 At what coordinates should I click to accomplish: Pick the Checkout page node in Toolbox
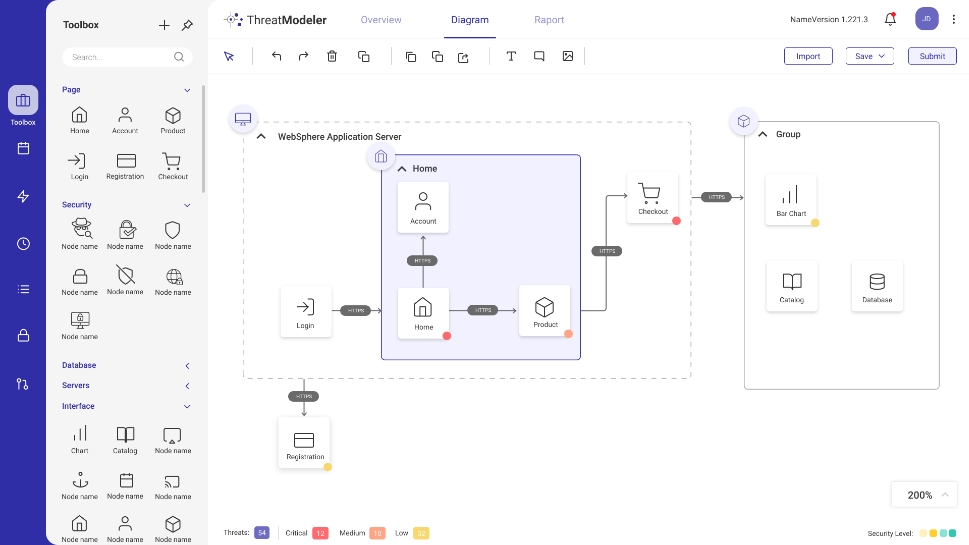pos(172,166)
